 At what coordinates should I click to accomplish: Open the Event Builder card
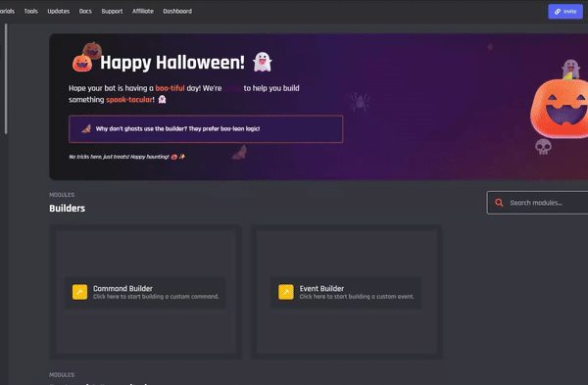tap(347, 292)
